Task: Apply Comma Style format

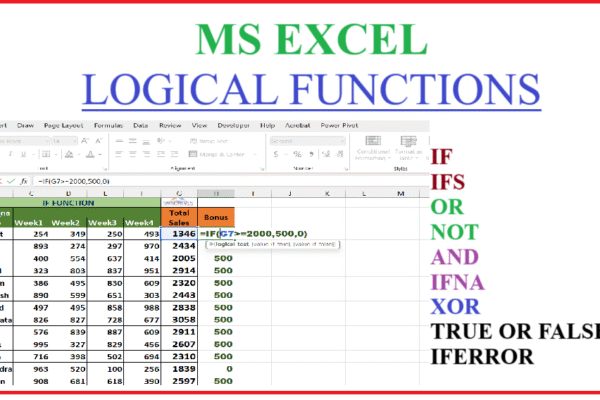Action: tap(311, 154)
